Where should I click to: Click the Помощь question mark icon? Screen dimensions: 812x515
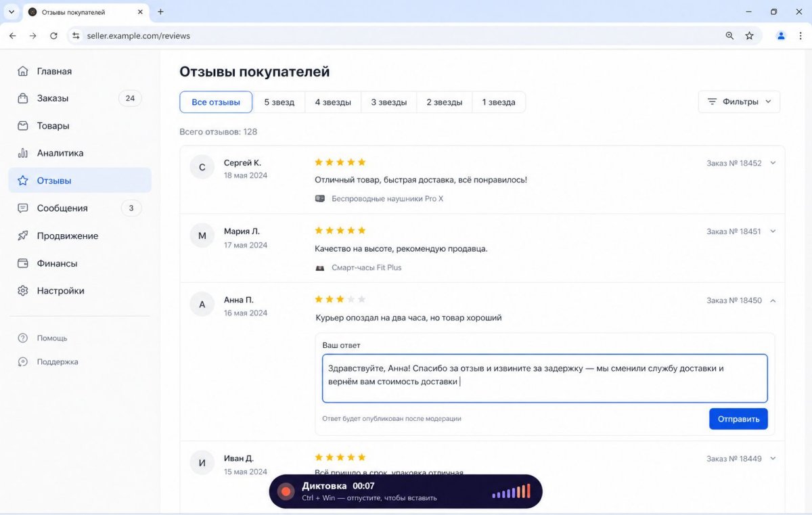pos(23,338)
